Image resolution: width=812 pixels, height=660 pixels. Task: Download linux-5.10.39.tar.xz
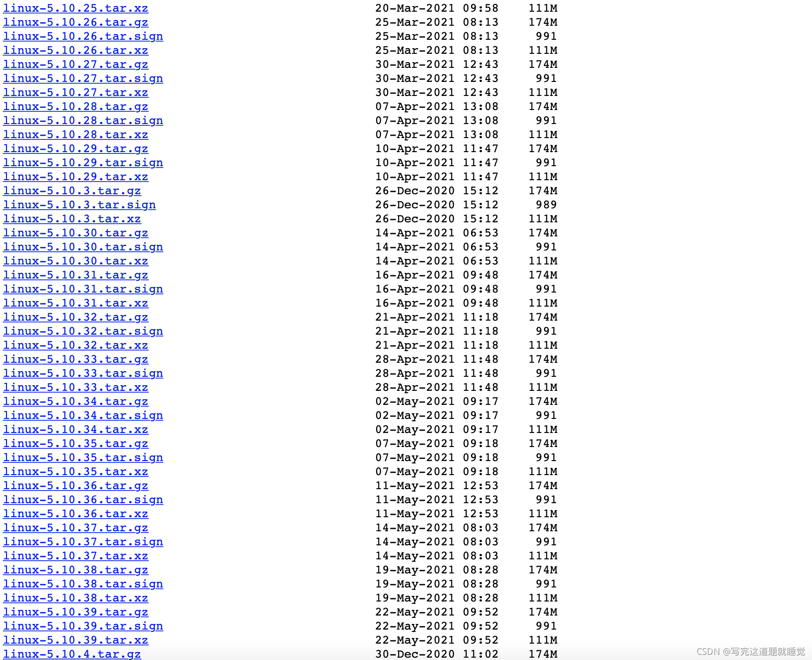(76, 640)
